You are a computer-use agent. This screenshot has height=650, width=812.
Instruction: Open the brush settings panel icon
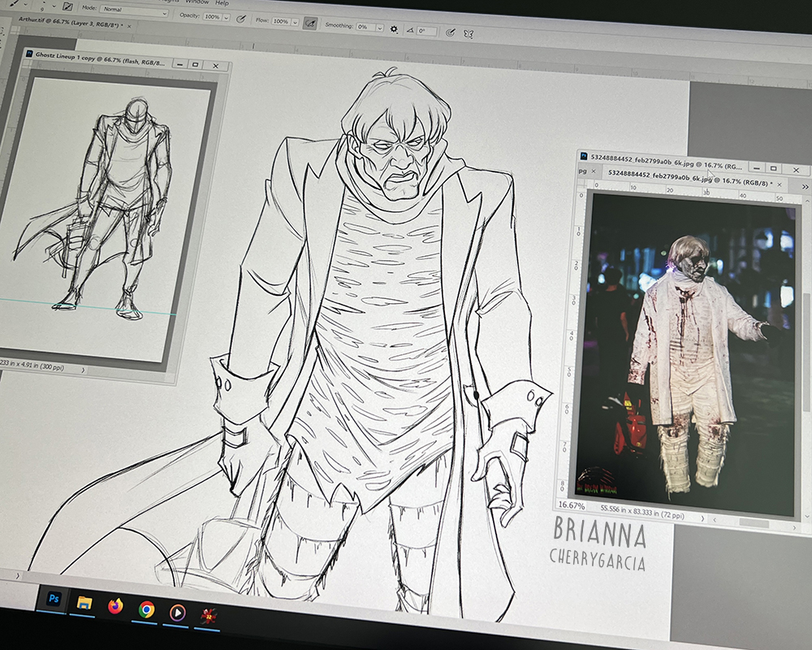coord(67,6)
